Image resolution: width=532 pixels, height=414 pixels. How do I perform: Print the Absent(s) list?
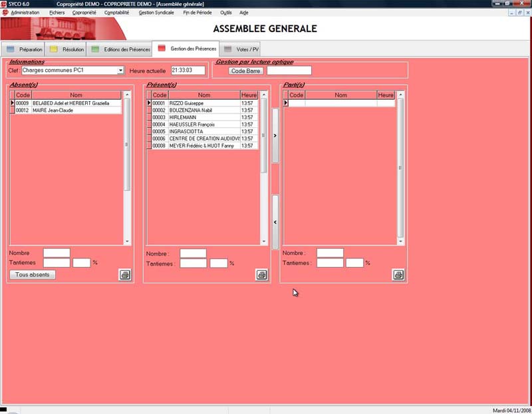(125, 274)
